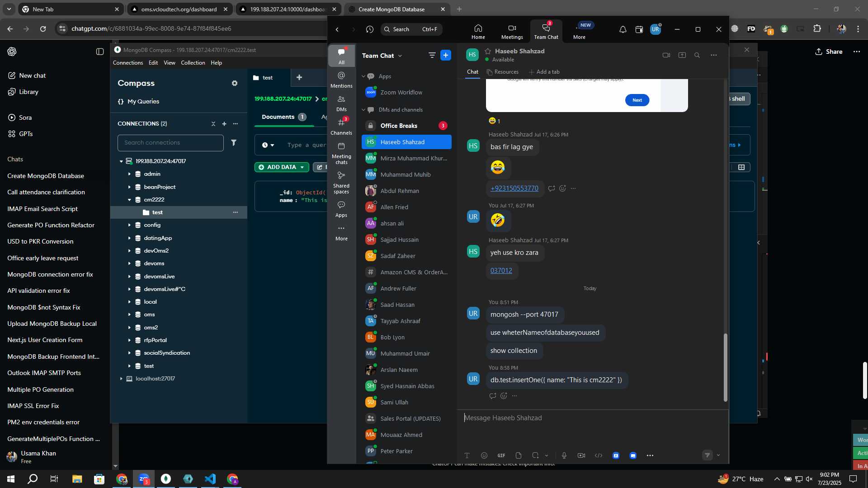The width and height of the screenshot is (868, 488).
Task: Open Shared spaces in Zoom sidebar
Action: coord(341,183)
